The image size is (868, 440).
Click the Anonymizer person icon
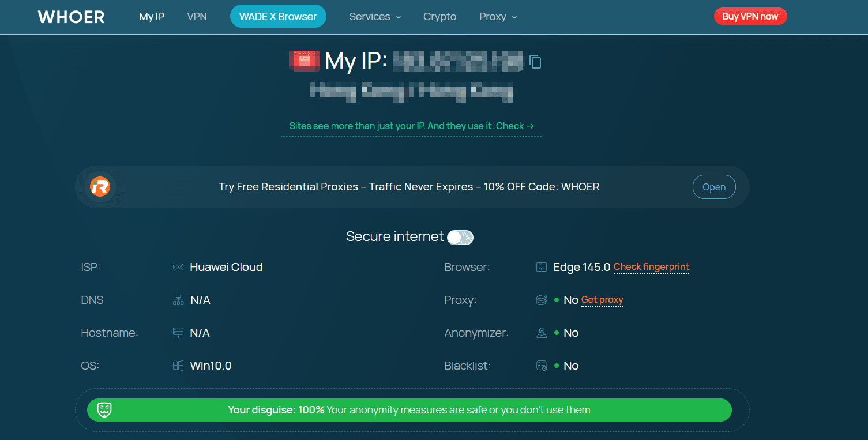(541, 333)
